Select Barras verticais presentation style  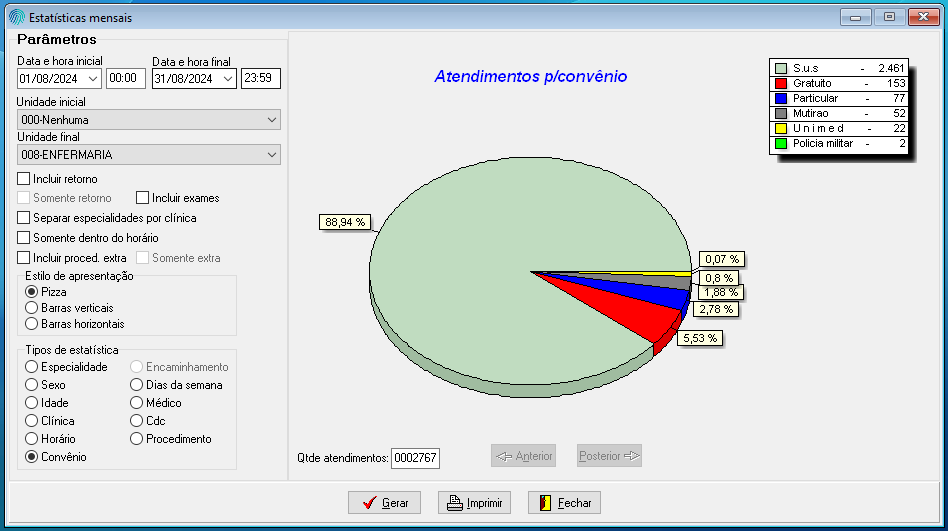click(32, 308)
